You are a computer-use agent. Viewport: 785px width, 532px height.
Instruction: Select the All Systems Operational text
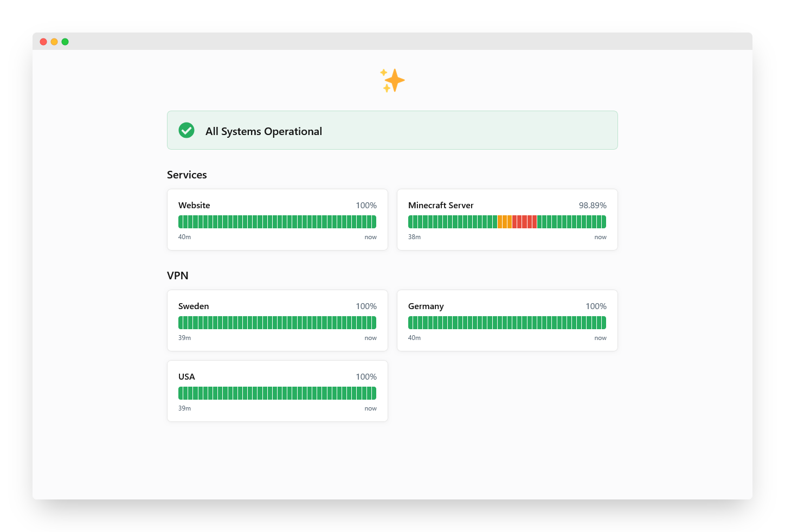coord(263,131)
